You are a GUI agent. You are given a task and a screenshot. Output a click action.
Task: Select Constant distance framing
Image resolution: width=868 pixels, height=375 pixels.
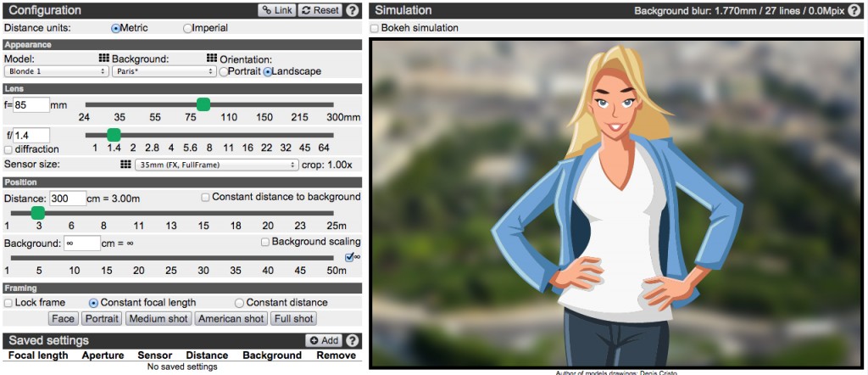click(239, 303)
